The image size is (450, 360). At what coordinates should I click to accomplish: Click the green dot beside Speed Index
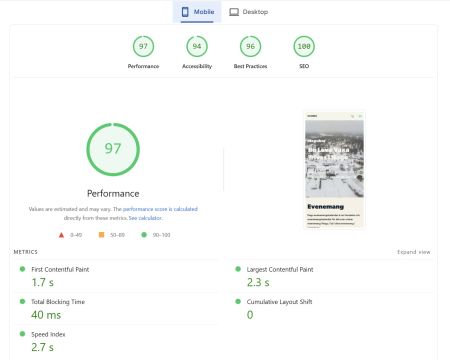tap(22, 334)
